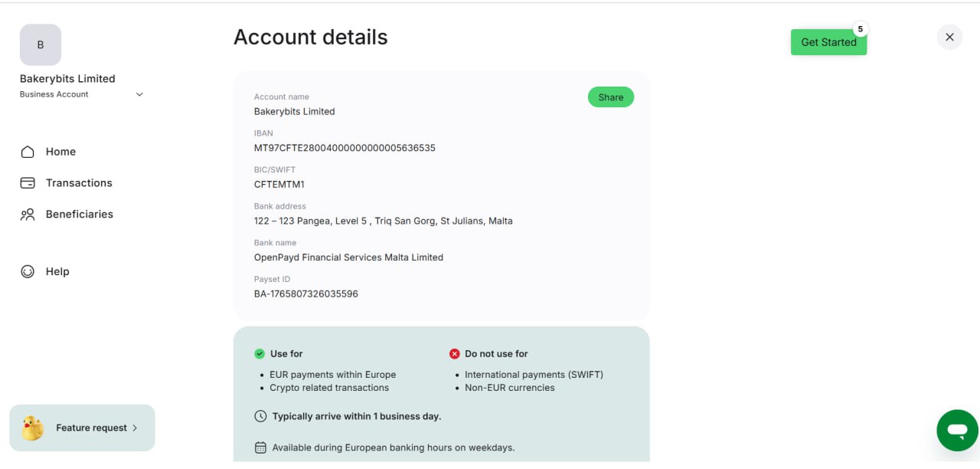Image resolution: width=980 pixels, height=469 pixels.
Task: Click the Transactions card icon
Action: tap(28, 183)
